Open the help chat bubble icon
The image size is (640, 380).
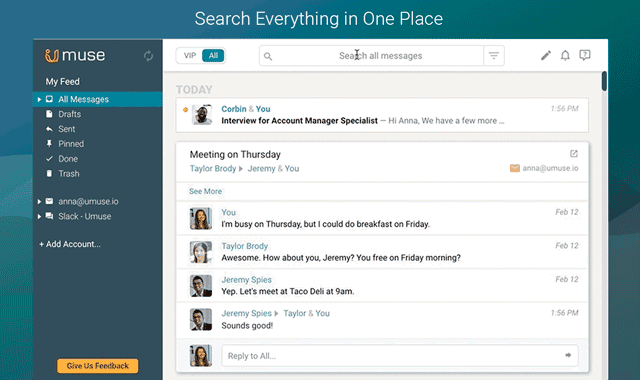[x=584, y=55]
